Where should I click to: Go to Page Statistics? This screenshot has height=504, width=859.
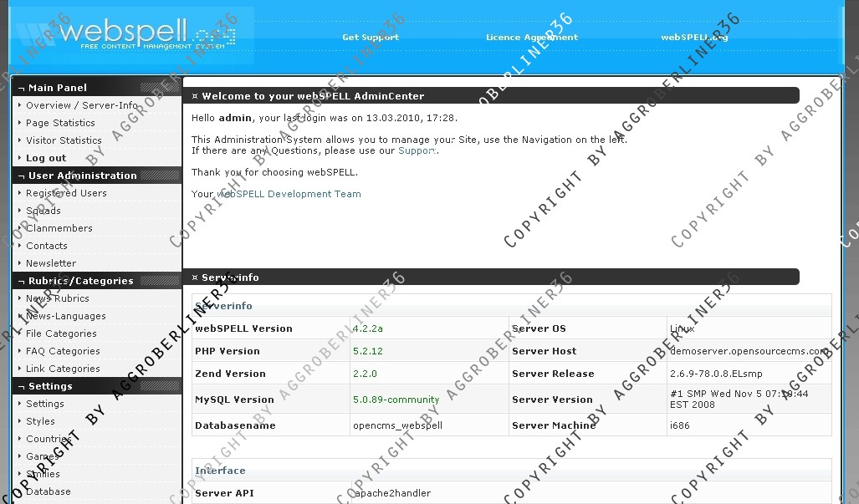60,123
